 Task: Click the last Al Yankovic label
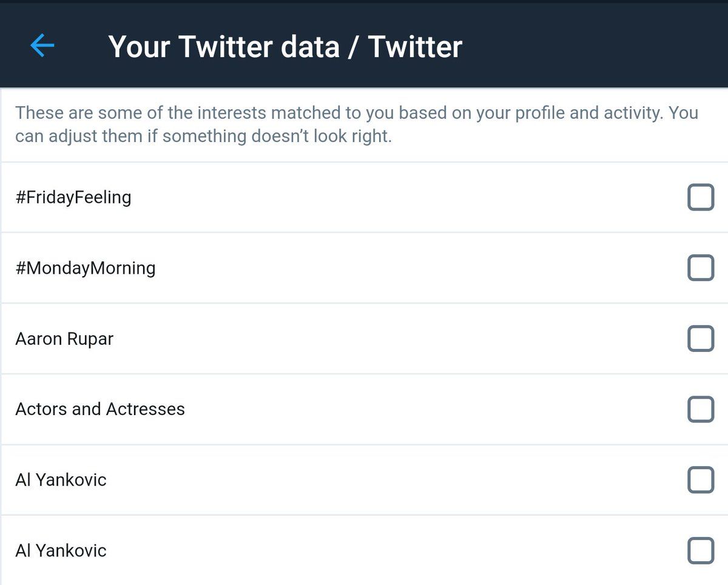pyautogui.click(x=61, y=550)
